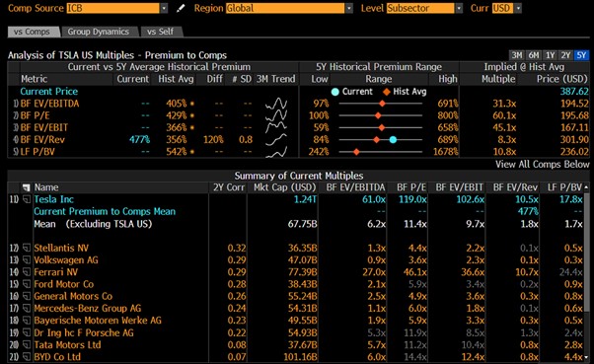Select the LF P/BV metric row

tap(298, 152)
